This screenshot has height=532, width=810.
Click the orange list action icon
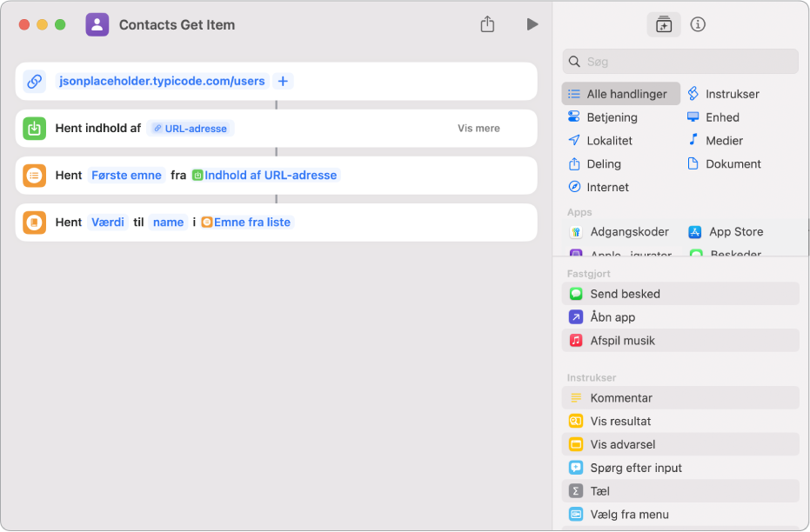tap(35, 175)
